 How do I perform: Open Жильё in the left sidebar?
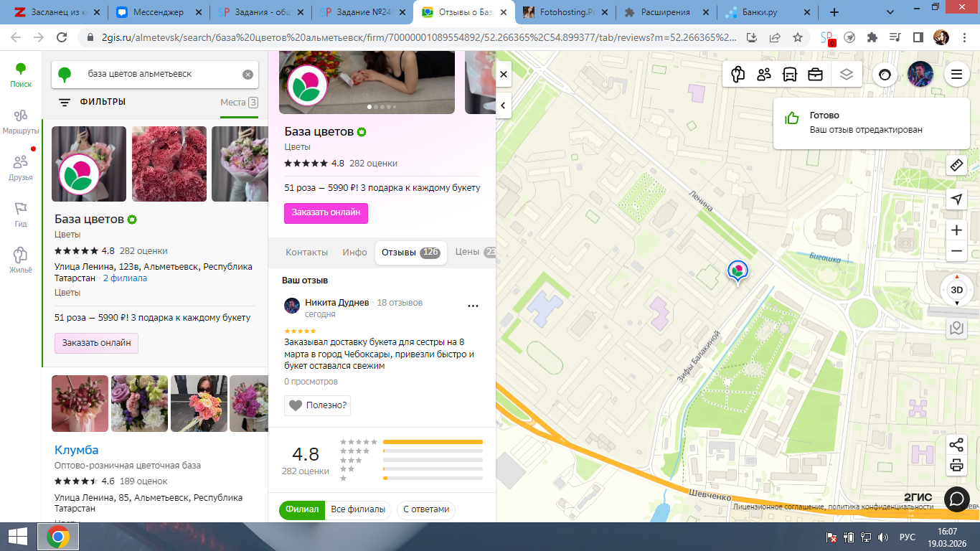point(21,261)
